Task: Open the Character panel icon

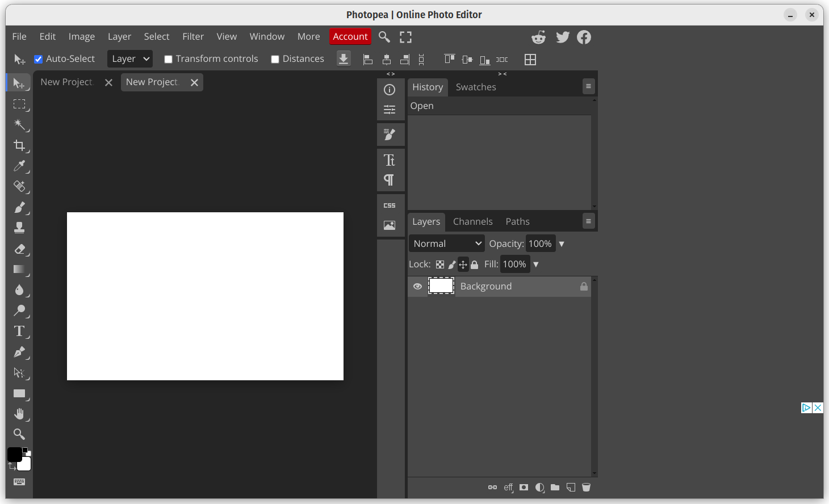Action: pyautogui.click(x=390, y=160)
